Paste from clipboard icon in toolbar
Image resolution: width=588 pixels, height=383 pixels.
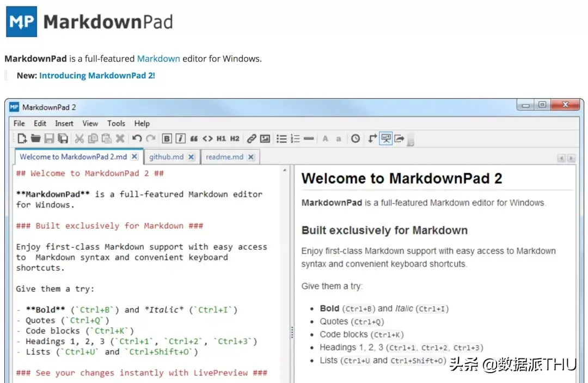107,139
